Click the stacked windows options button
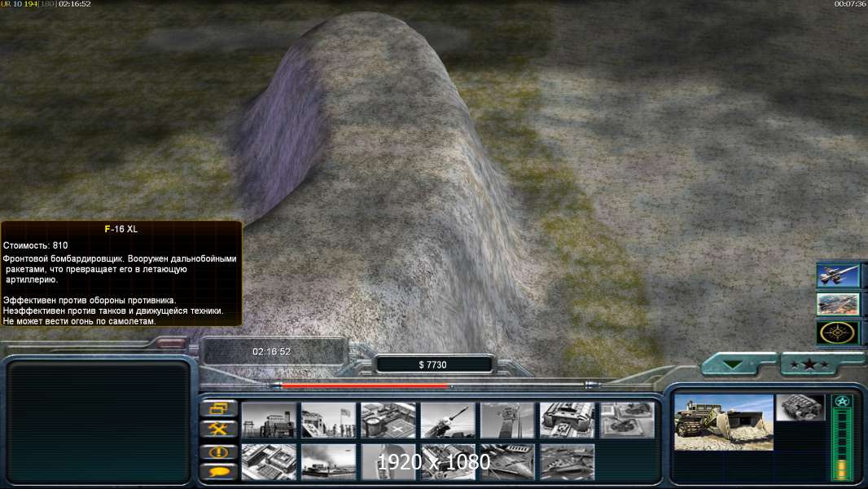The width and height of the screenshot is (868, 489). (219, 408)
